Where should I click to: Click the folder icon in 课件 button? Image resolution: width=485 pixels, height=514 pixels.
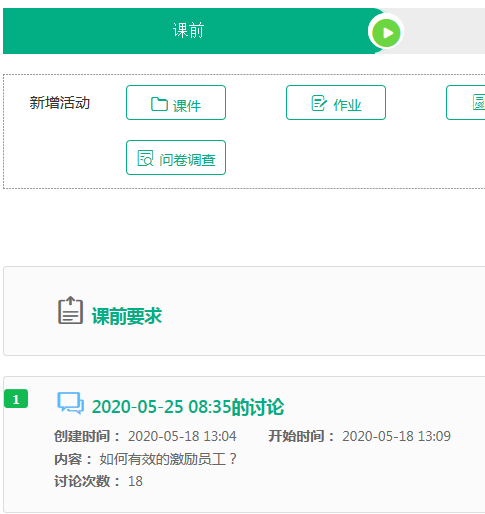coord(159,104)
